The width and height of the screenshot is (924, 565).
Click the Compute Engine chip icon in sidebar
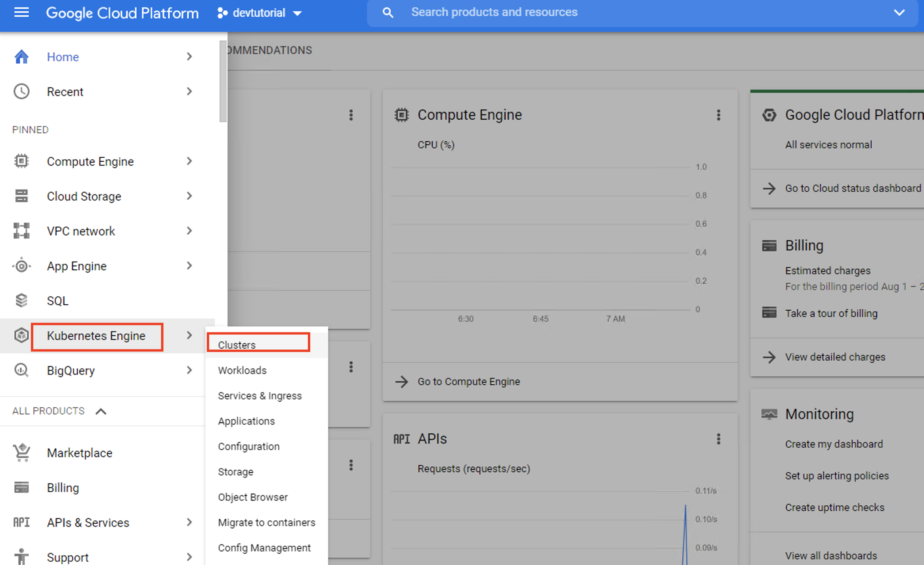21,161
